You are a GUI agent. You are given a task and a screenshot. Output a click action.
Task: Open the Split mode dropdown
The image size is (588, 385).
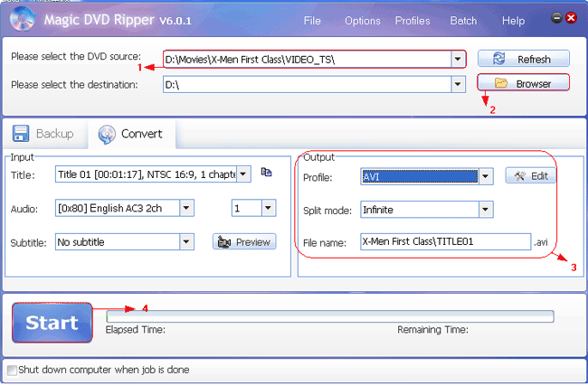[486, 210]
